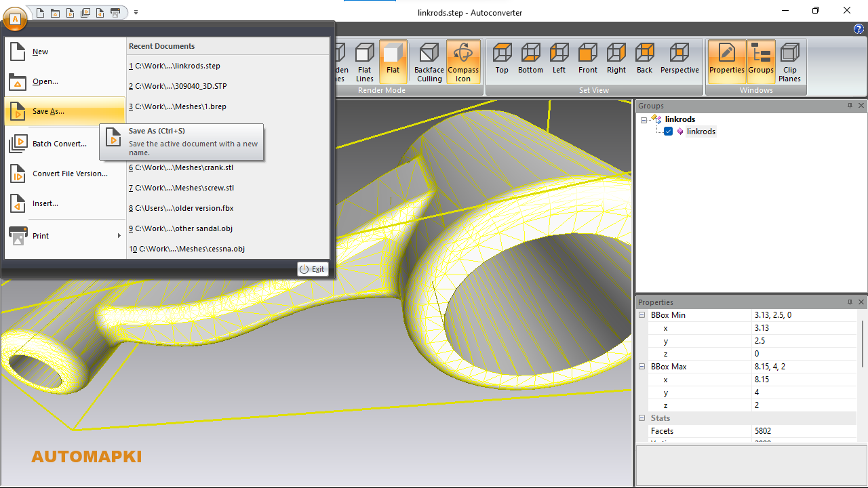Toggle the Flat render mode

click(393, 62)
